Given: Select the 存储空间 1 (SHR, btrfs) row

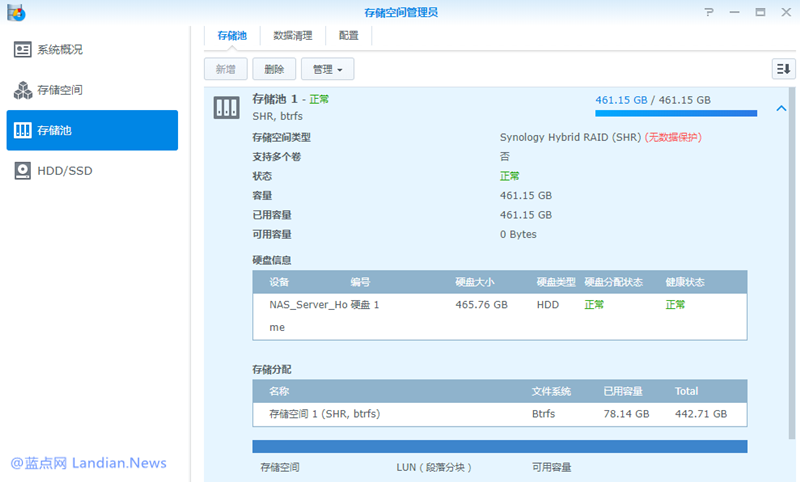Looking at the screenshot, I should pos(498,413).
